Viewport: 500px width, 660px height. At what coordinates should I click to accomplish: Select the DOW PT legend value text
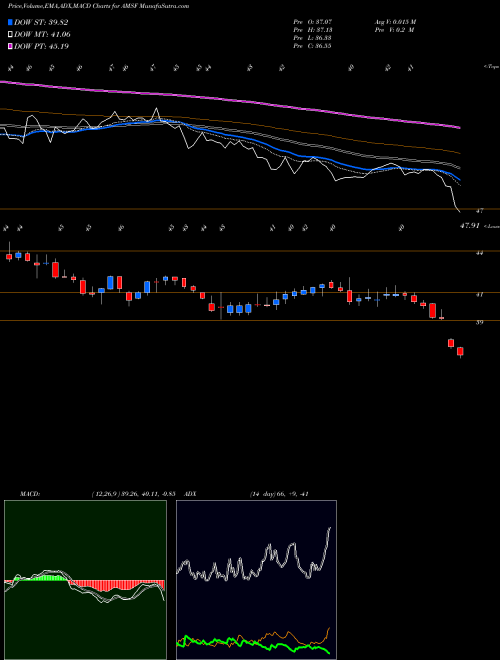click(x=41, y=46)
